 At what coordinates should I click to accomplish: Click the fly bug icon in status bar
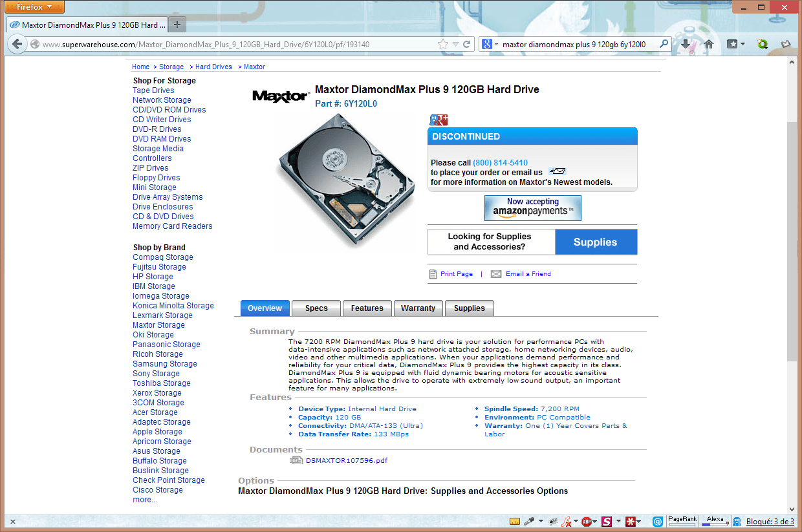pyautogui.click(x=552, y=521)
